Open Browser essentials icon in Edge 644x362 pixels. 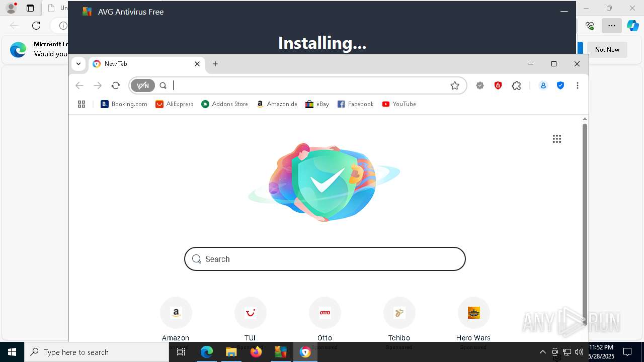590,25
